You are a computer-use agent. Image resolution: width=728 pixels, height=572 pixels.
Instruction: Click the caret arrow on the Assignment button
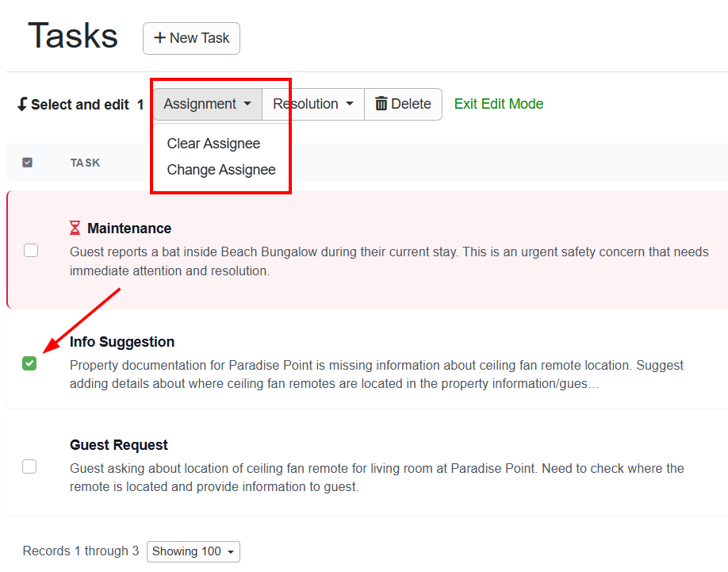click(247, 104)
